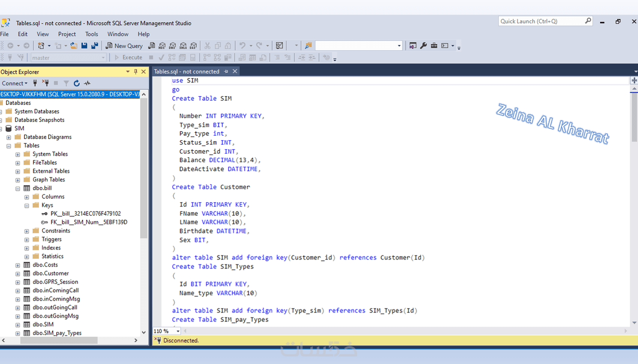Screen dimensions: 638x364
Task: Redo the last edit
Action: [260, 45]
